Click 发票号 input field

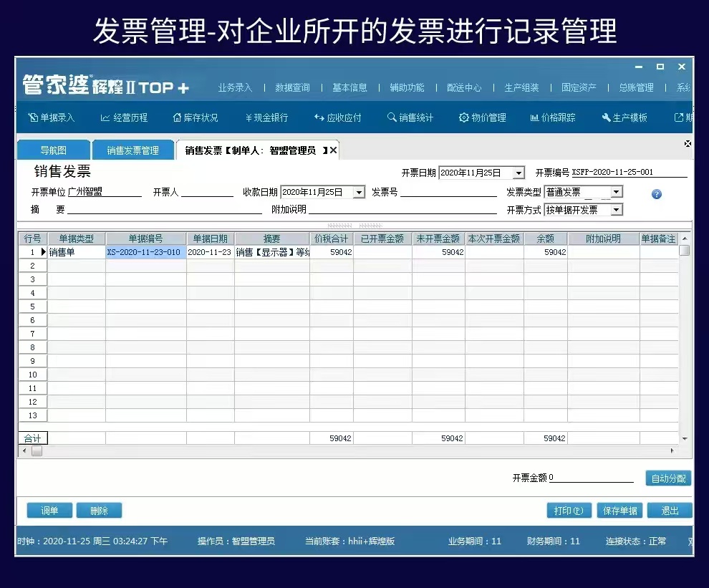pyautogui.click(x=448, y=192)
